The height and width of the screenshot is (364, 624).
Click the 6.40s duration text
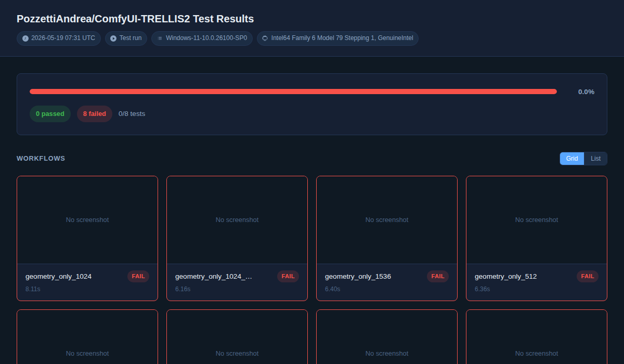tap(332, 289)
